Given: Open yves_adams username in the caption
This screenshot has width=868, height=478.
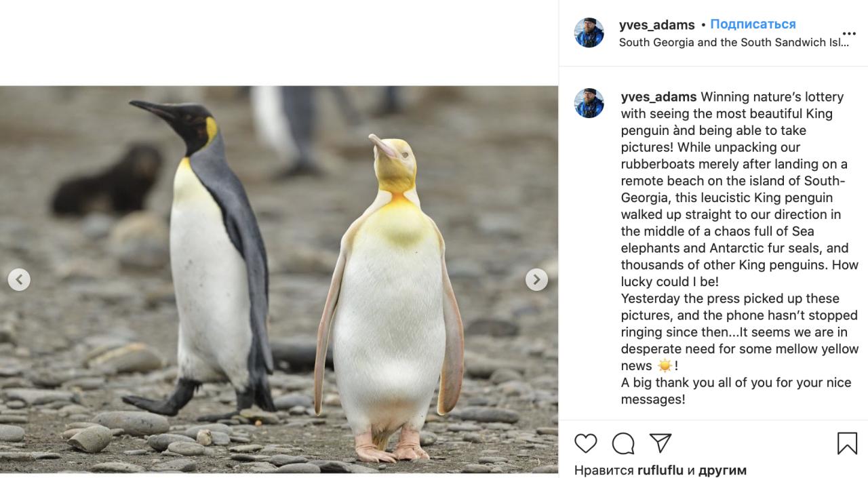Looking at the screenshot, I should [658, 97].
